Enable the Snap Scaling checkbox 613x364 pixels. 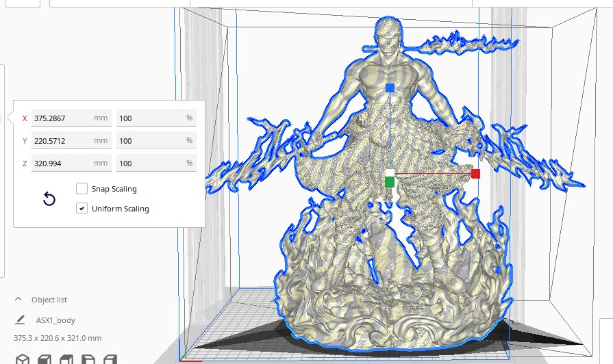click(x=82, y=189)
